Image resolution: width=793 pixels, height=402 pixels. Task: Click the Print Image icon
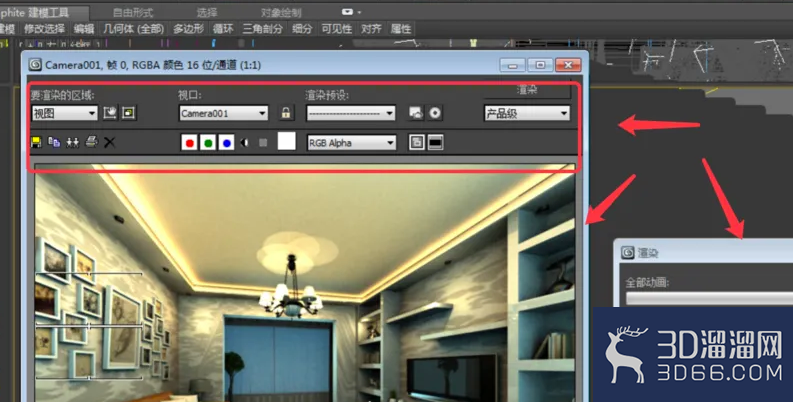coord(91,142)
